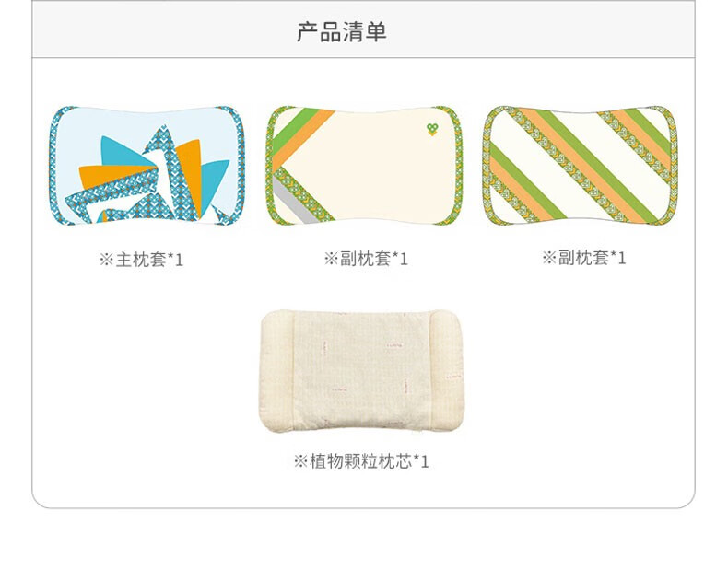728x569 pixels.
Task: Click the ※主枕套*1 label
Action: (x=142, y=260)
